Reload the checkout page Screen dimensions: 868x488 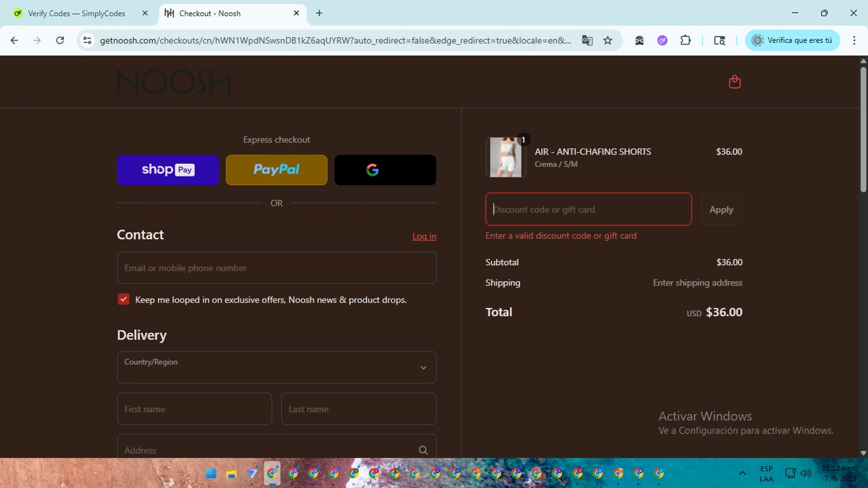(60, 41)
